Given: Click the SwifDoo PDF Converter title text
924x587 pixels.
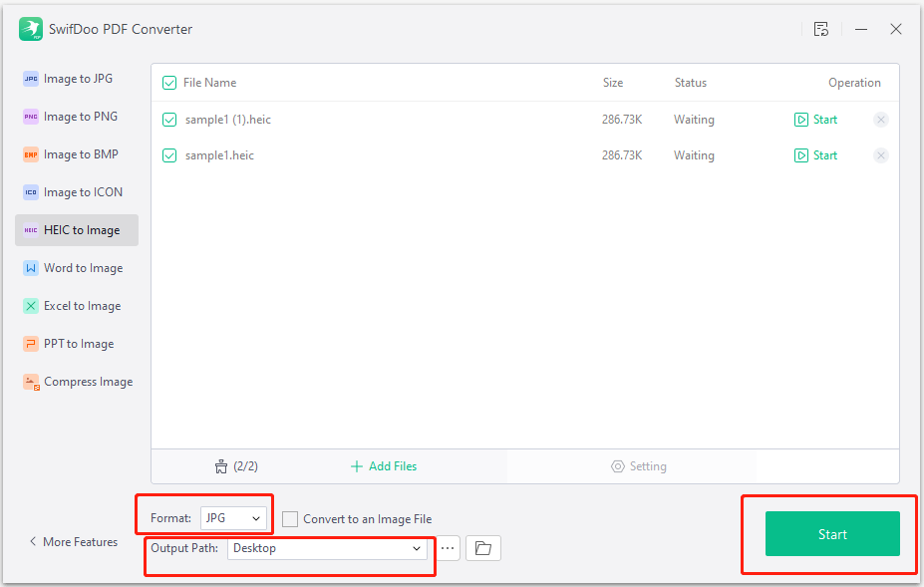Looking at the screenshot, I should pos(121,30).
